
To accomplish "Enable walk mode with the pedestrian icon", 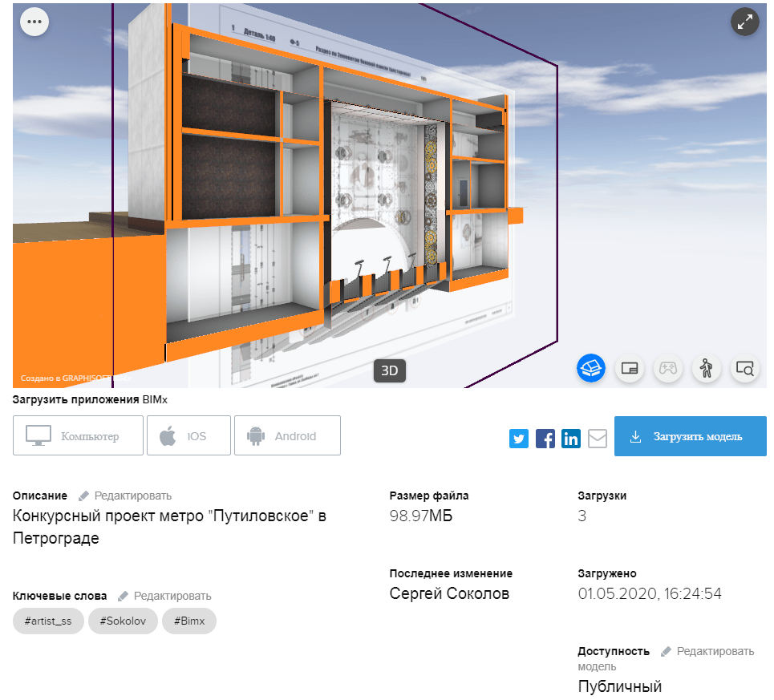I will tap(706, 368).
